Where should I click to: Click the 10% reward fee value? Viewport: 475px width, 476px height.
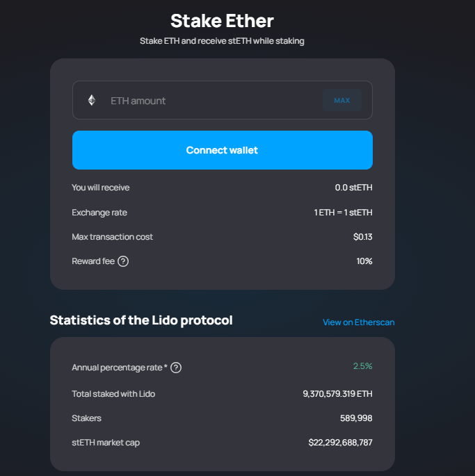pyautogui.click(x=364, y=261)
